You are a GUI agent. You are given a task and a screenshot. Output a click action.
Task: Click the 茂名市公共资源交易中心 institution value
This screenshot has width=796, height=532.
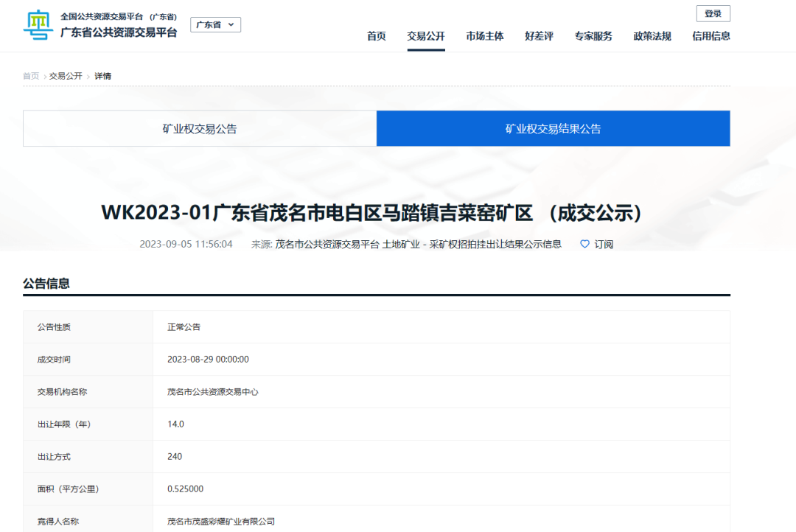click(x=213, y=392)
